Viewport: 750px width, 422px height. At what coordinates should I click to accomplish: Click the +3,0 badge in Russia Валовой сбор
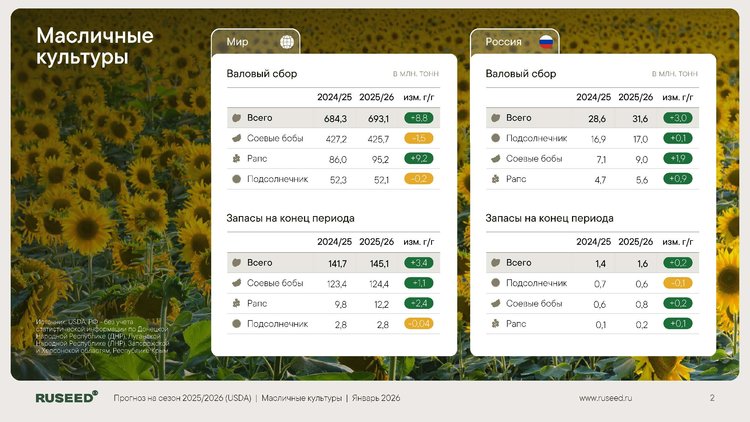676,118
